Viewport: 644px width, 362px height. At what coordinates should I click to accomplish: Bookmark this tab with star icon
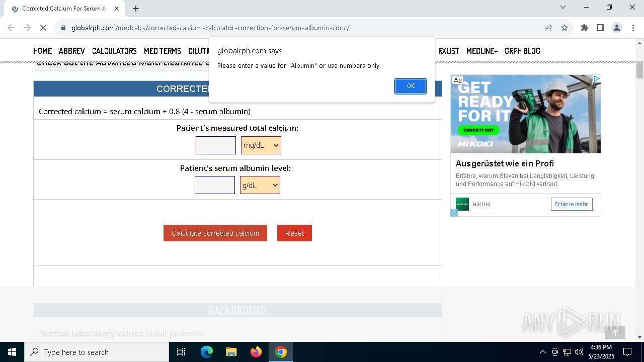[565, 28]
